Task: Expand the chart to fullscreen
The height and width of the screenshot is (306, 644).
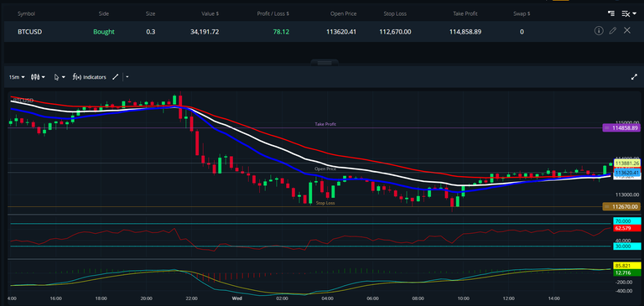Action: 634,77
